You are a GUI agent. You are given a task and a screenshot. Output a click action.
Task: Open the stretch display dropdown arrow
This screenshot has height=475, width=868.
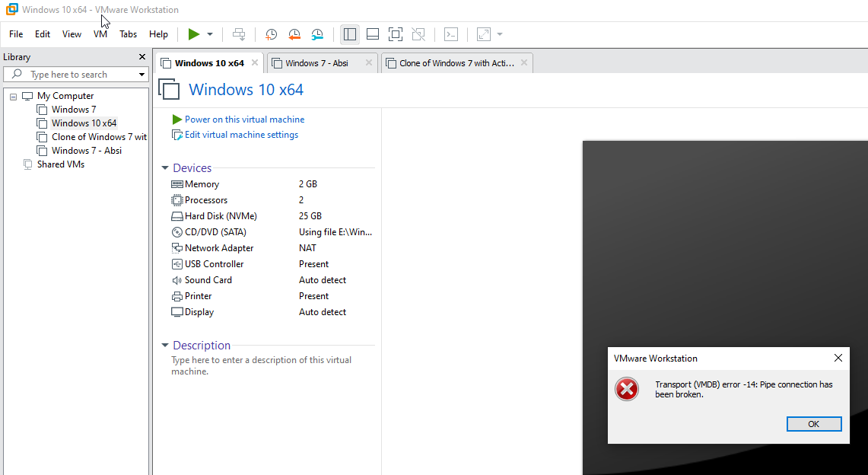(x=500, y=34)
